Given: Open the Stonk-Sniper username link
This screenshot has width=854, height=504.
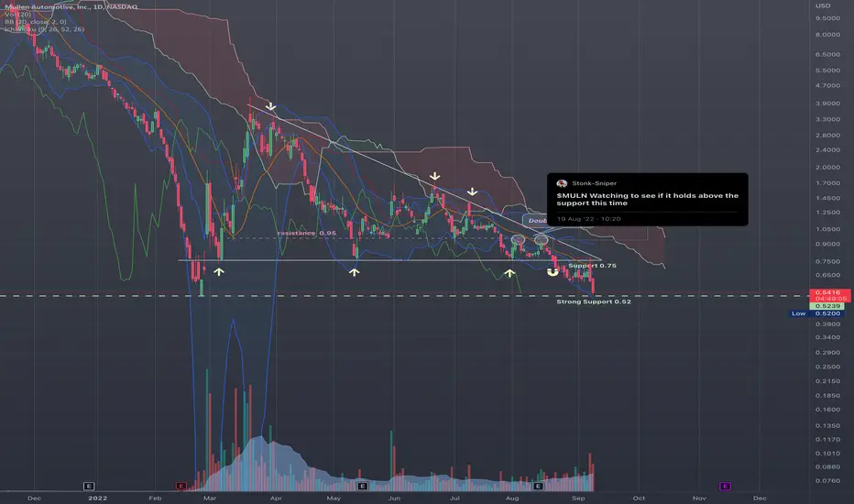Looking at the screenshot, I should [594, 183].
